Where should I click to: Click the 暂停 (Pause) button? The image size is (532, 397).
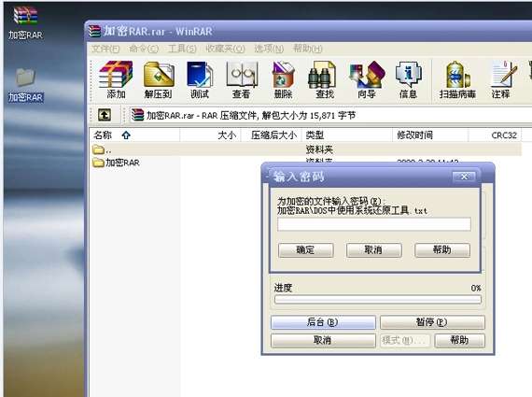pos(432,322)
